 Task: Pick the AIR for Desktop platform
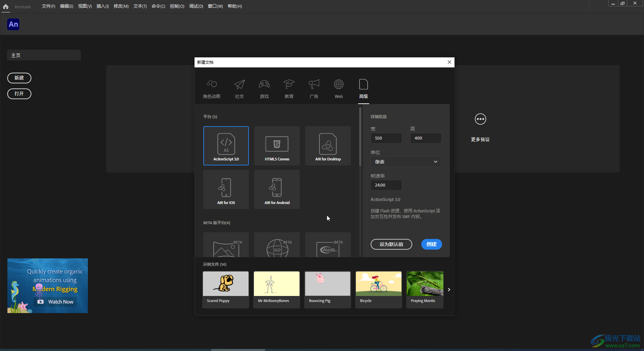click(x=328, y=146)
